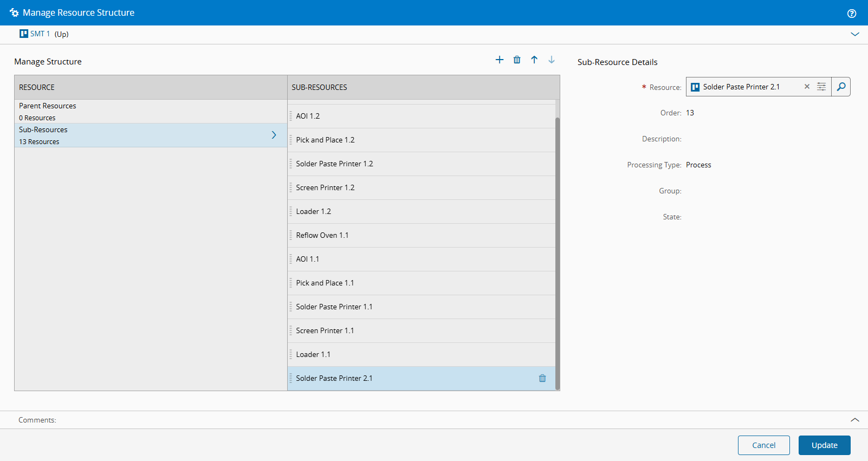Collapse the Comments section chevron
The width and height of the screenshot is (868, 461).
click(x=855, y=420)
